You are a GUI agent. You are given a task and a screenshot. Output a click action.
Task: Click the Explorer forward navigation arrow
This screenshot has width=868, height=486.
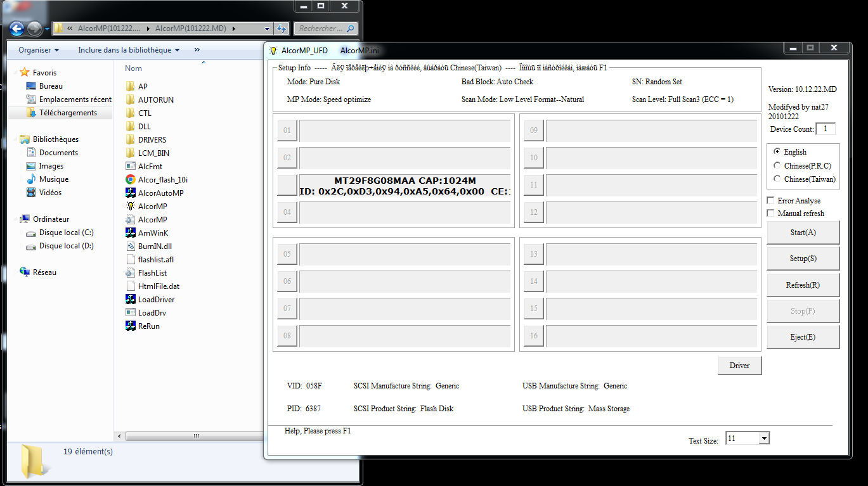click(34, 29)
